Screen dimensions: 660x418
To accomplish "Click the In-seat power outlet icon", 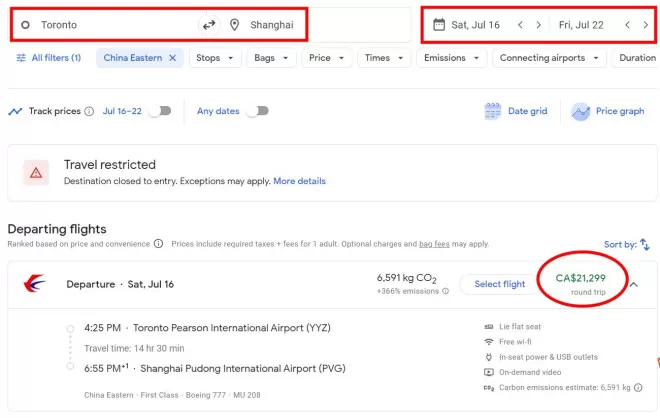I will click(489, 357).
